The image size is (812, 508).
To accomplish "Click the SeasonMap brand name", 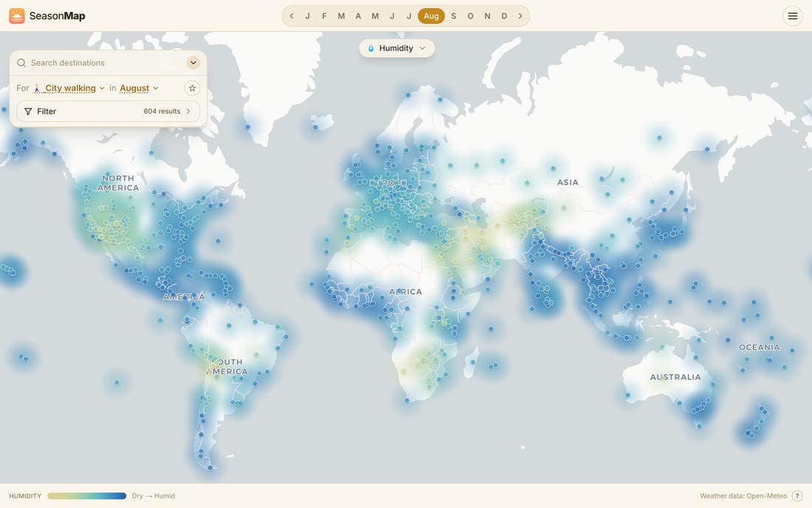I will [x=57, y=16].
